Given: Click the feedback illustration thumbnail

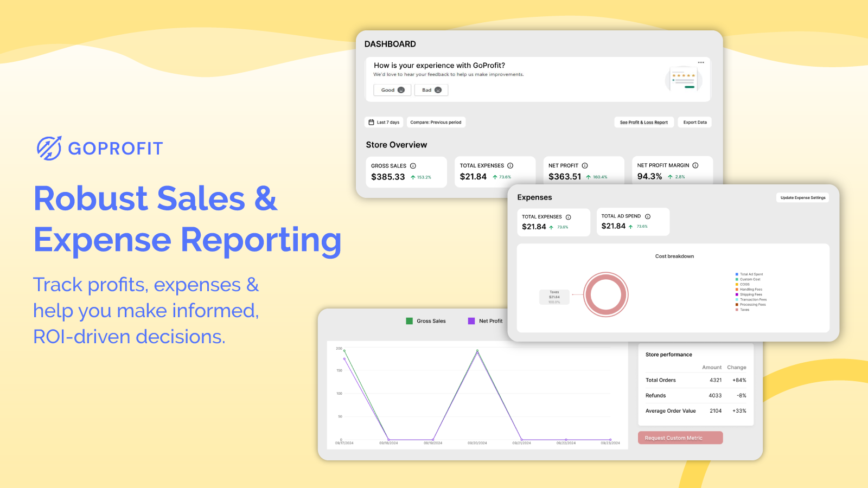Looking at the screenshot, I should (x=684, y=79).
